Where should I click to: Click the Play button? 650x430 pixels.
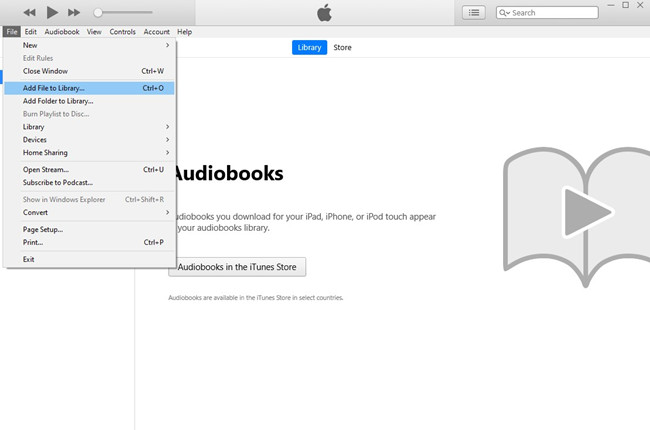[52, 12]
